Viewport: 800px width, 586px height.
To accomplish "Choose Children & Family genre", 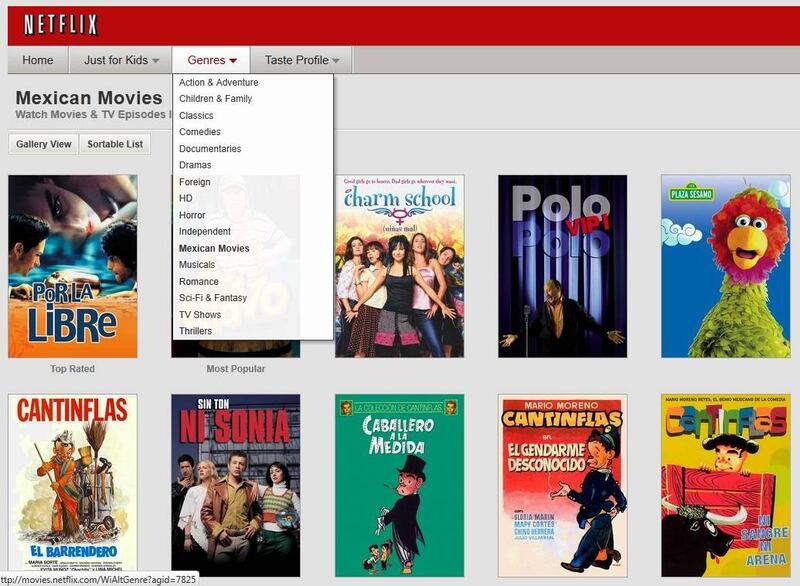I will click(x=215, y=99).
